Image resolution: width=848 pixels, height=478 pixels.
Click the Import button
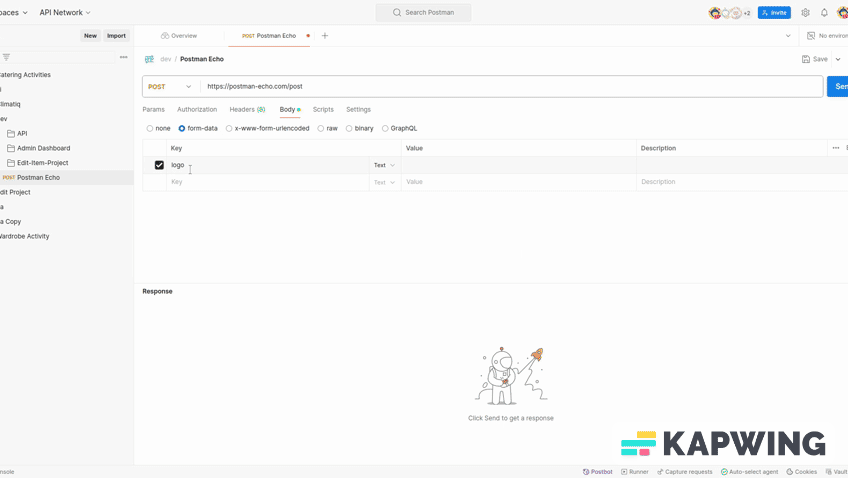(116, 36)
